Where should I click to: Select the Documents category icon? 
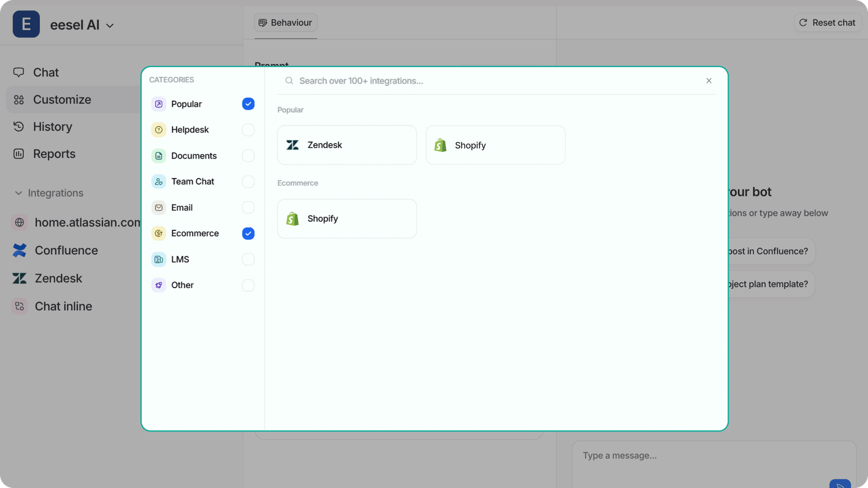(158, 155)
